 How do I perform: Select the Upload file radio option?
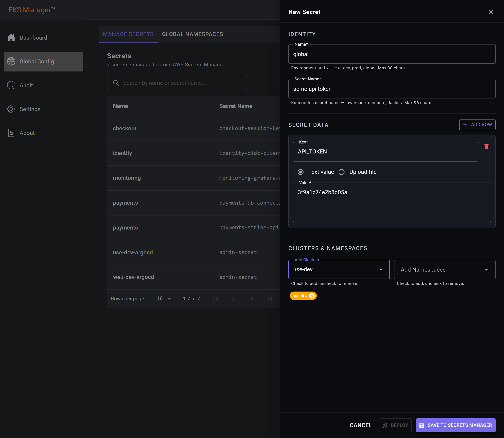point(342,172)
